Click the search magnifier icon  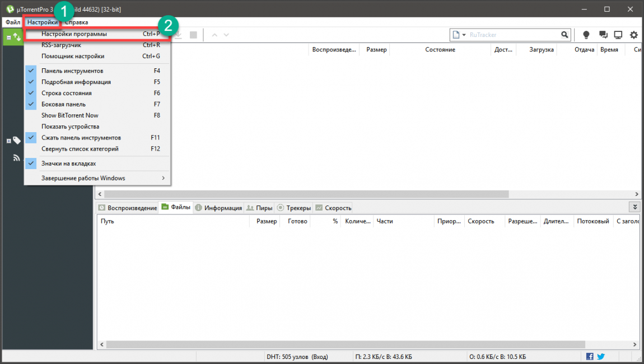tap(564, 35)
